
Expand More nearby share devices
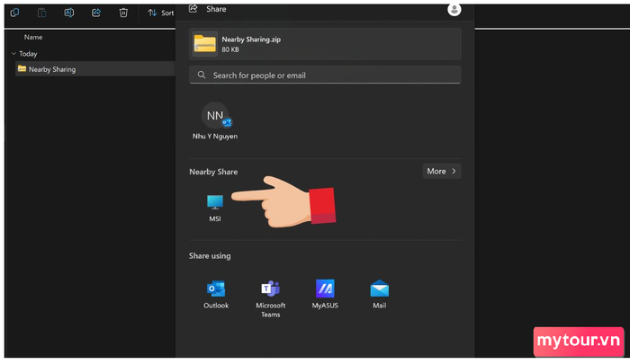tap(441, 171)
